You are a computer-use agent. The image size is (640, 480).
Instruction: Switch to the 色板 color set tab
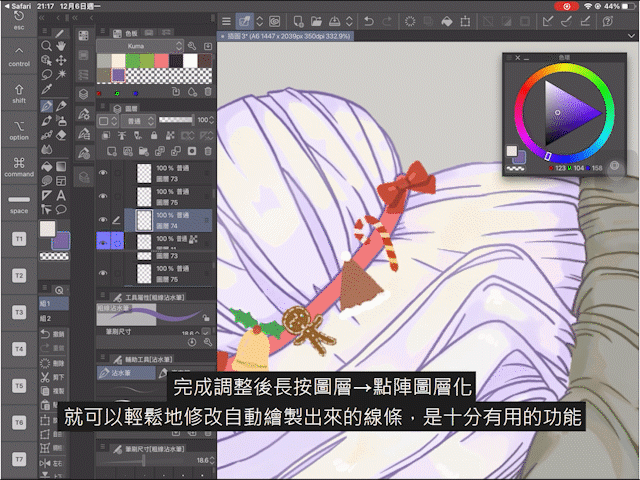[127, 33]
